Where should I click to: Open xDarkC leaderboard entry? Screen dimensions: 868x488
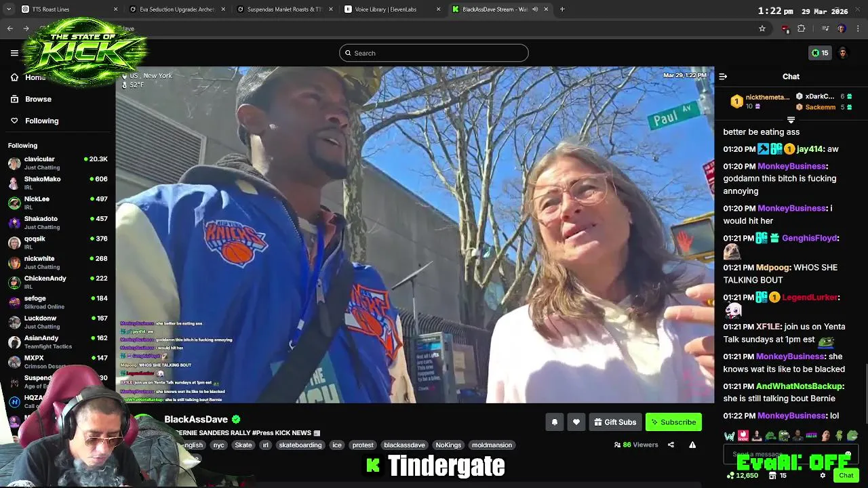(x=823, y=96)
